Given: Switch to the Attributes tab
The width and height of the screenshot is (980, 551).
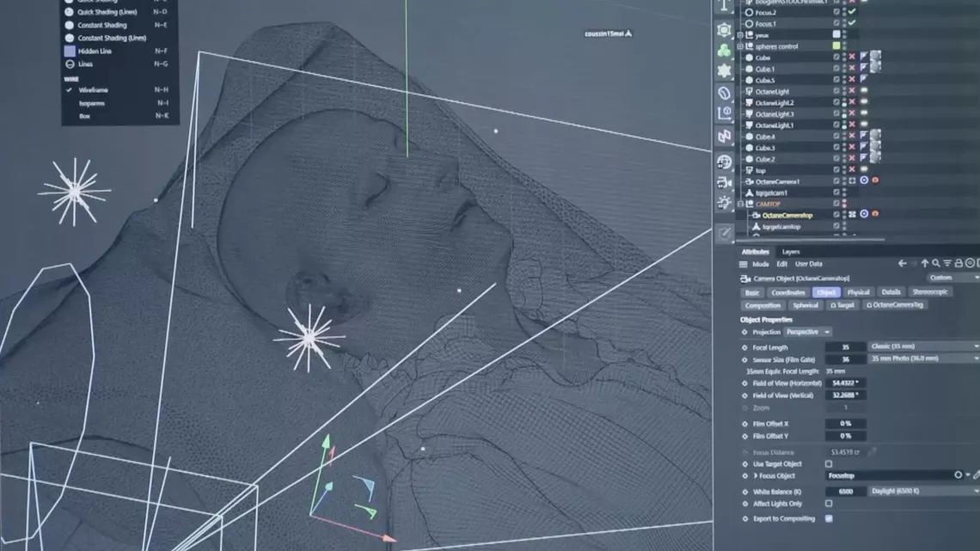Looking at the screenshot, I should pyautogui.click(x=755, y=252).
